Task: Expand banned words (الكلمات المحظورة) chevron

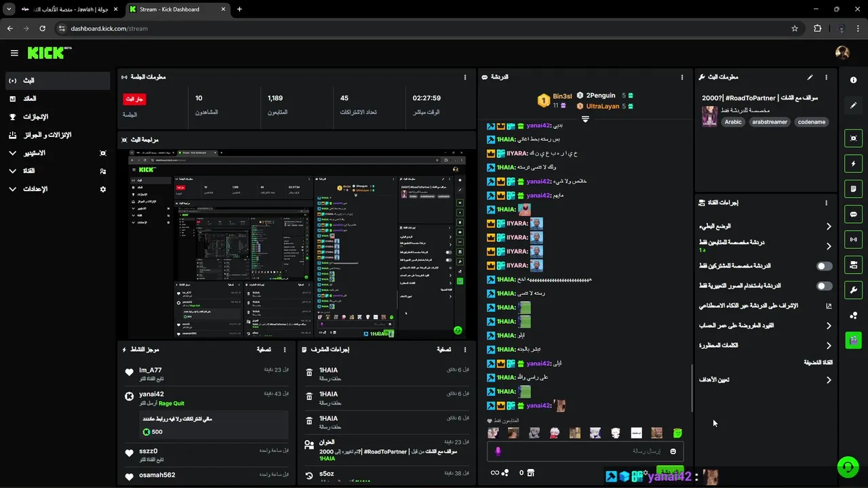Action: (x=829, y=346)
